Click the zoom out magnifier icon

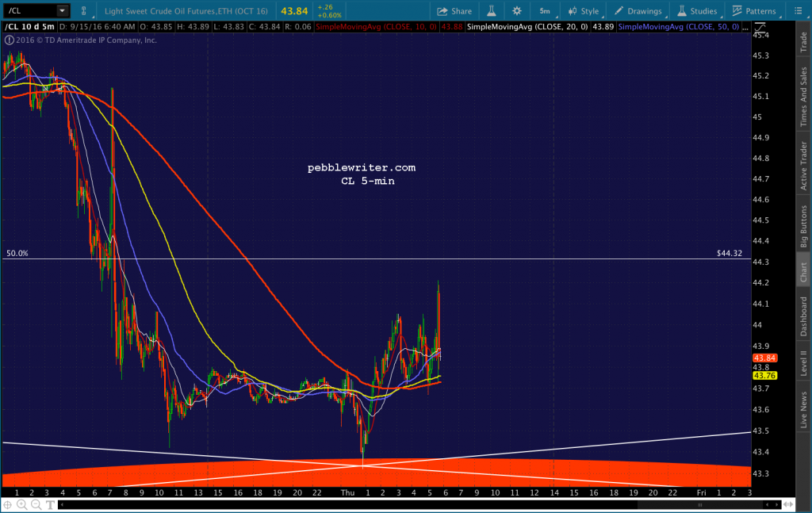(x=36, y=504)
